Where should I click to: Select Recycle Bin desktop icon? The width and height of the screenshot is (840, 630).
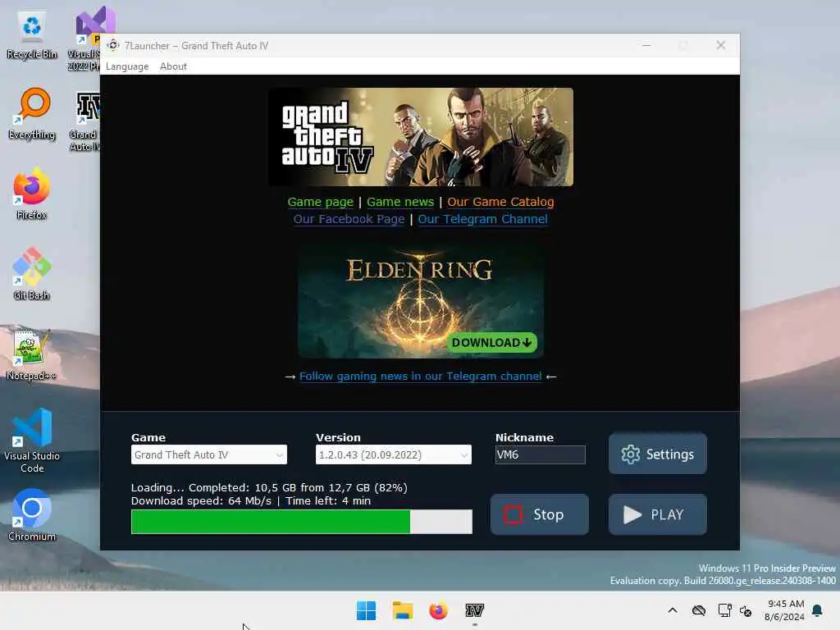point(32,36)
